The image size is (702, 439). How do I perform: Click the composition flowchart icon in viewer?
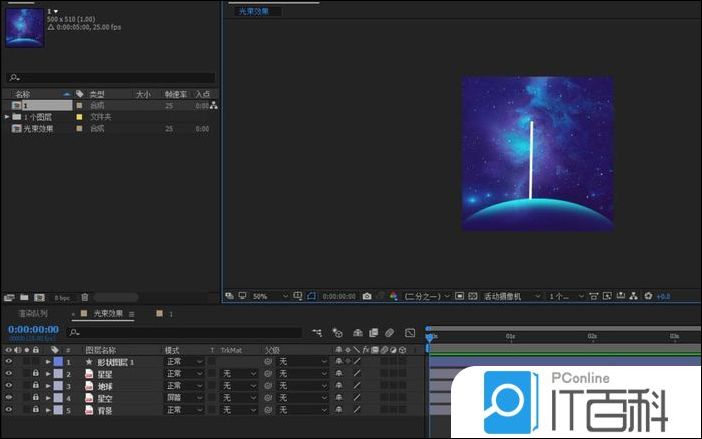[633, 297]
